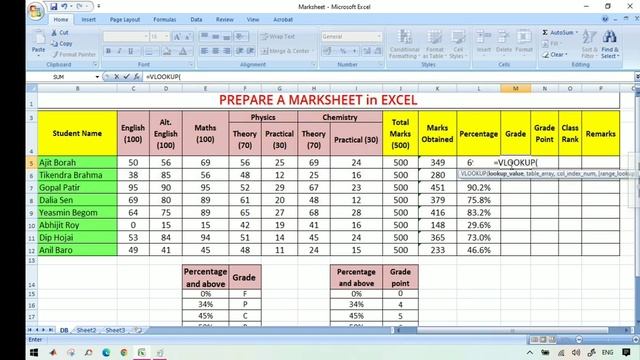
Task: Click the Cut scissors icon
Action: tap(54, 32)
